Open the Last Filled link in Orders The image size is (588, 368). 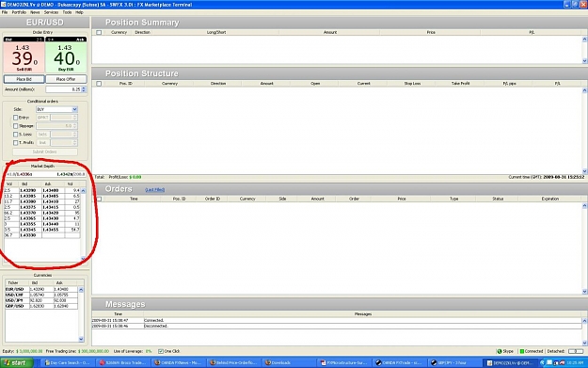pos(155,190)
